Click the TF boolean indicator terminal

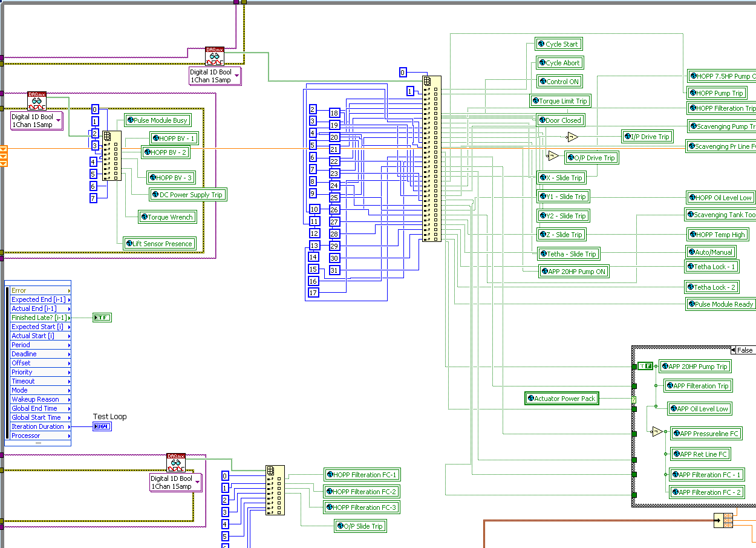[x=102, y=318]
